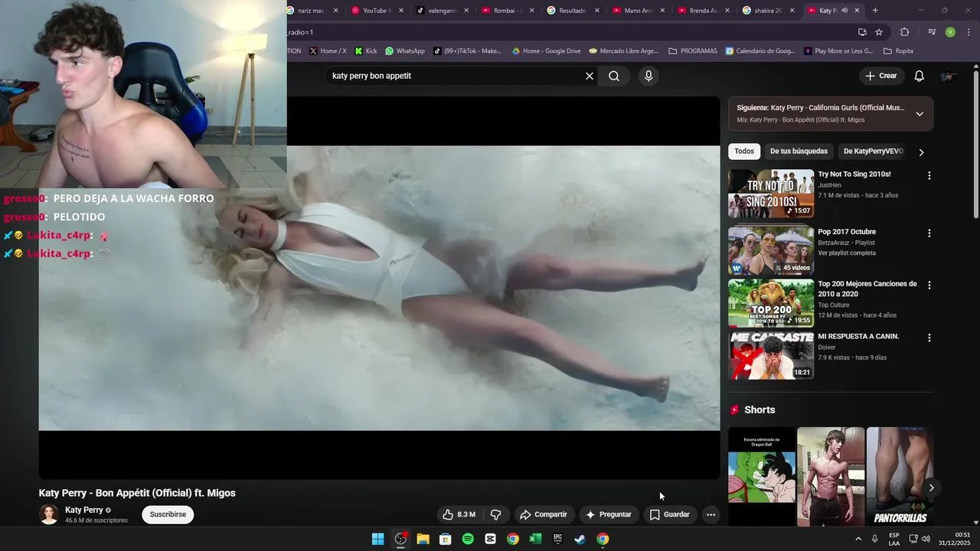
Task: Open Katy Perry channel avatar
Action: (x=49, y=514)
